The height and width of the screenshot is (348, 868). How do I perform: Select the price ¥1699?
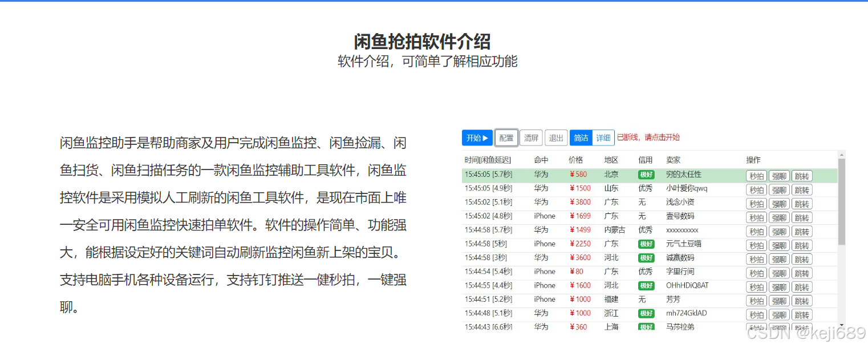coord(580,216)
